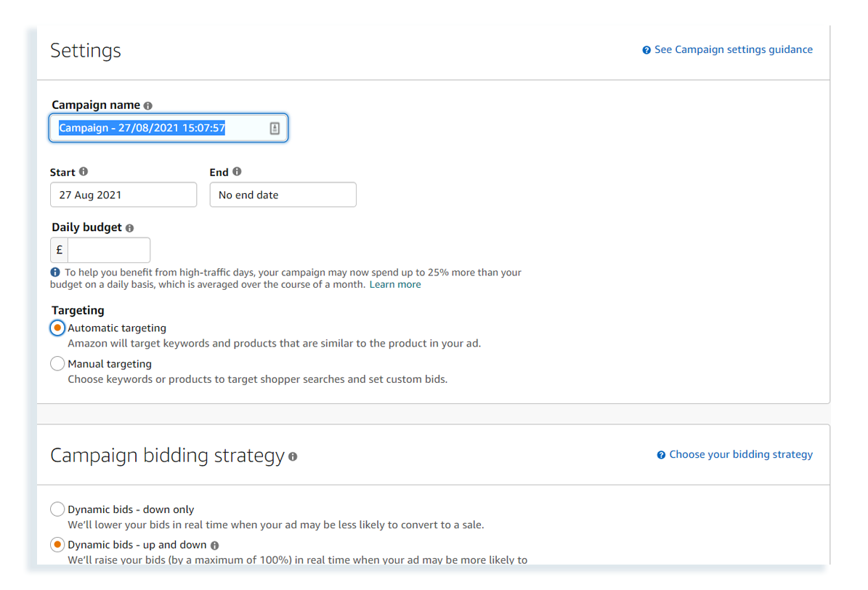Click the info icon beside Campaign bidding strategy heading
Screen dimensions: 868x590
click(x=293, y=457)
